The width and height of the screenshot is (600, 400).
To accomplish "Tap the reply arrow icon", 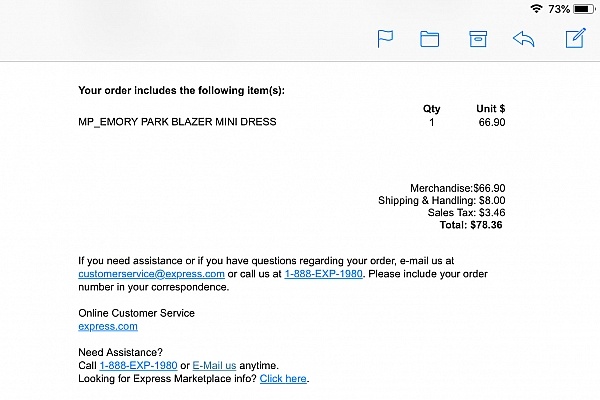I will tap(523, 39).
